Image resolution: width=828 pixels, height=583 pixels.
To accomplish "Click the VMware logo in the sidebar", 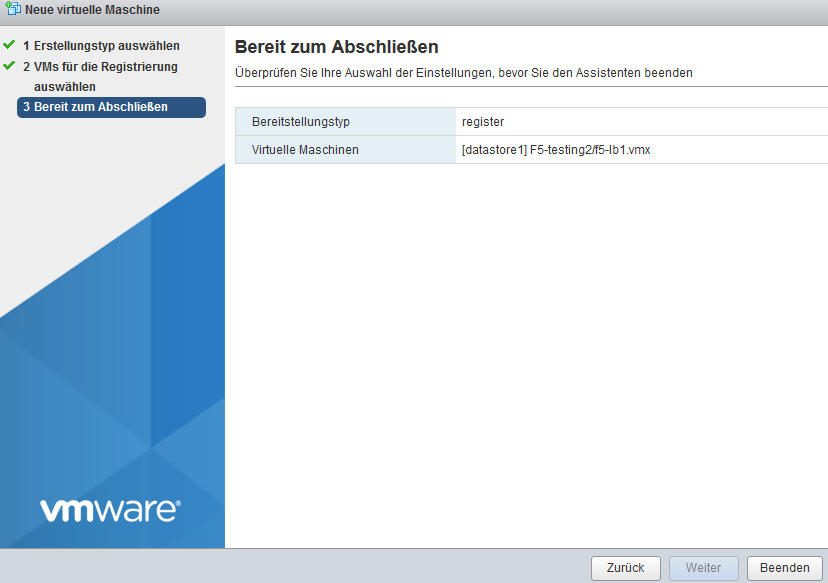I will (110, 510).
